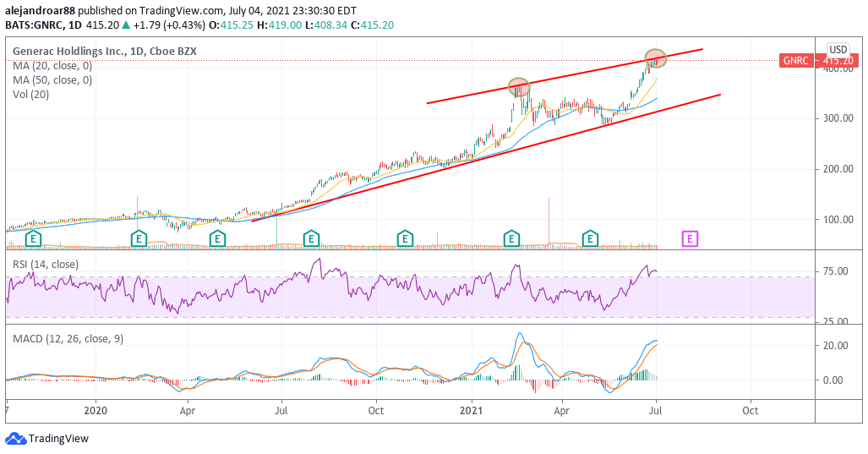Click the TradingView cloud logo icon
Viewport: 868px width, 454px height.
pyautogui.click(x=15, y=439)
